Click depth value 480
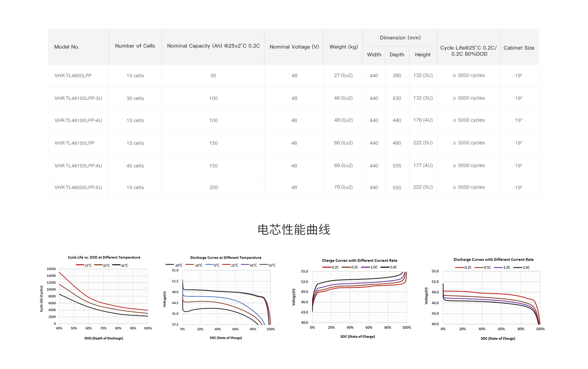The width and height of the screenshot is (588, 369). click(397, 143)
